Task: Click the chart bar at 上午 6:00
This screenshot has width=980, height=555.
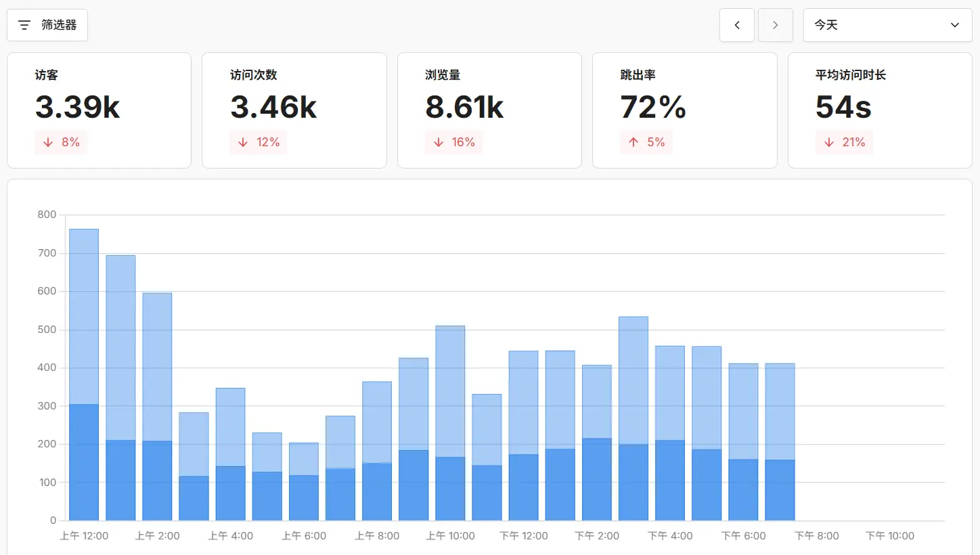Action: click(304, 481)
